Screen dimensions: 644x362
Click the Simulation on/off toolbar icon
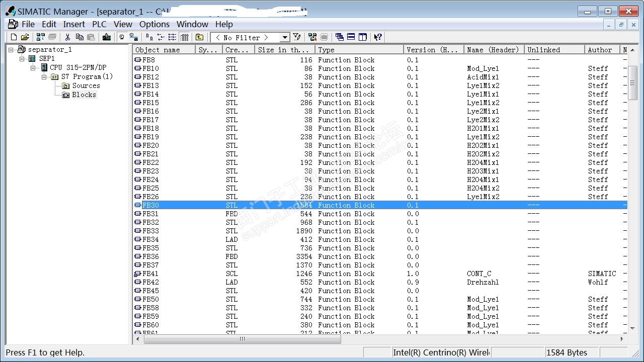pos(312,37)
